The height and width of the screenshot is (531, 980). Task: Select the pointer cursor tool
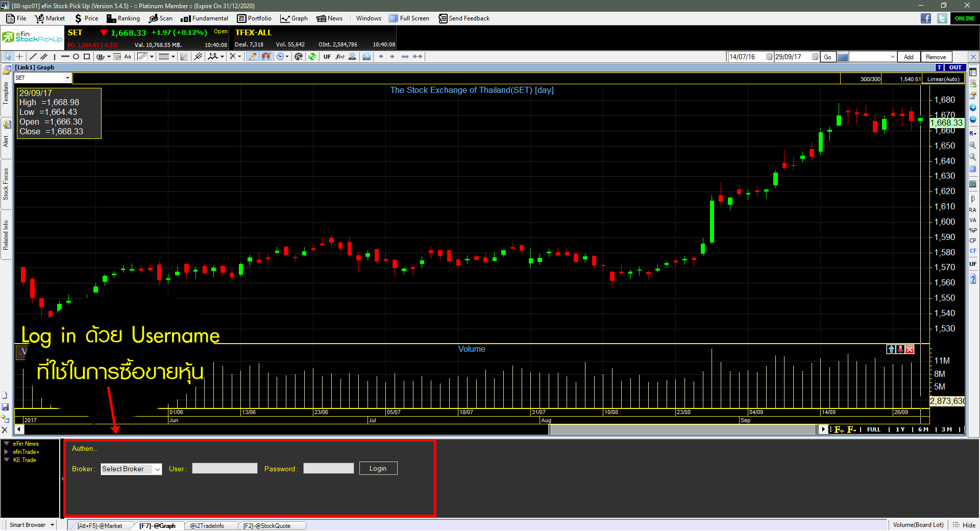8,57
